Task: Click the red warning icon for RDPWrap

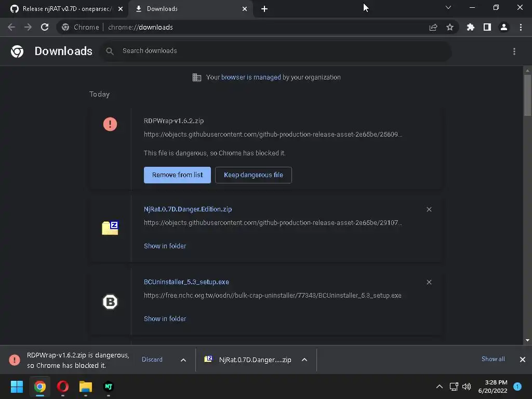Action: (110, 124)
